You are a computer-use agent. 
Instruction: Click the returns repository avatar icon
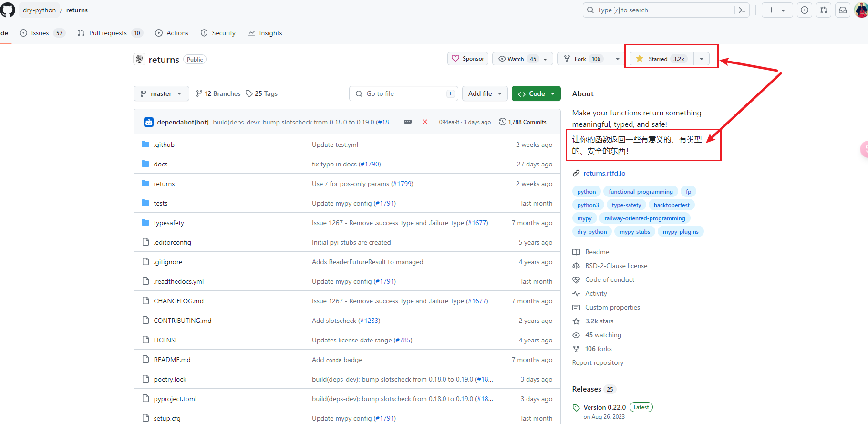(139, 59)
